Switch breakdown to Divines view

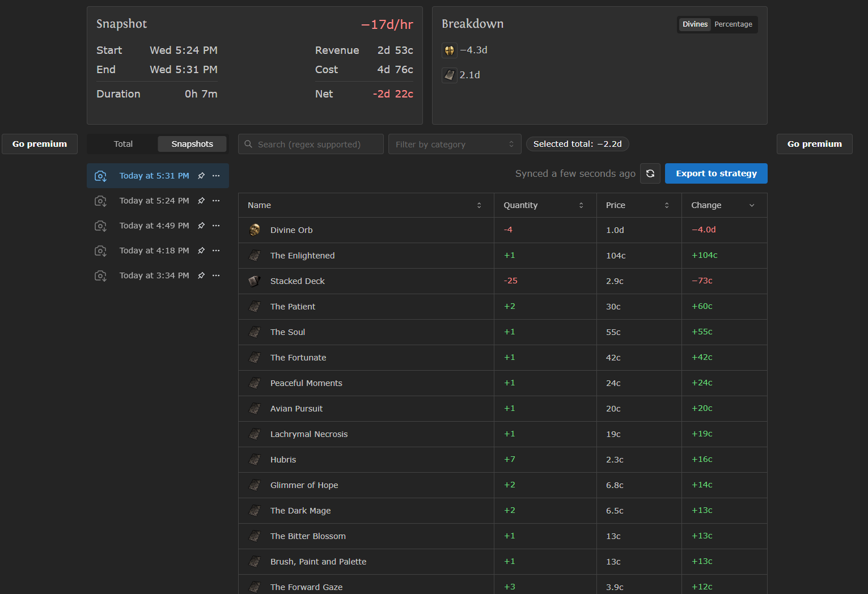pos(695,24)
